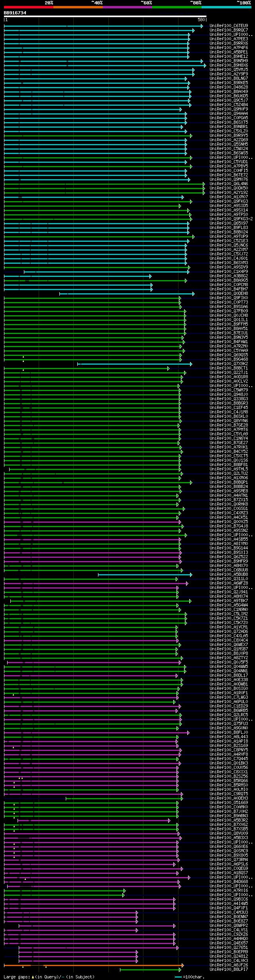This screenshot has height=980, width=255.
Task: Select the UniRef100_C5WX24 label
Action: pos(229,148)
